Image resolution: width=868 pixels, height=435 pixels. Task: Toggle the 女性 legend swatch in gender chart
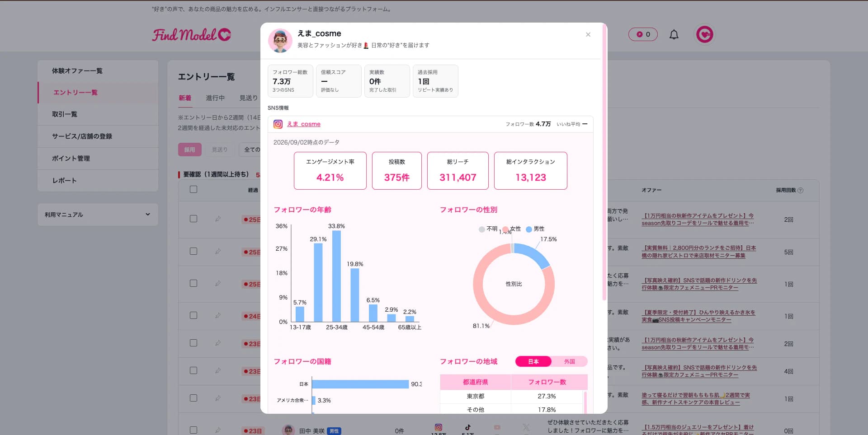tap(505, 229)
